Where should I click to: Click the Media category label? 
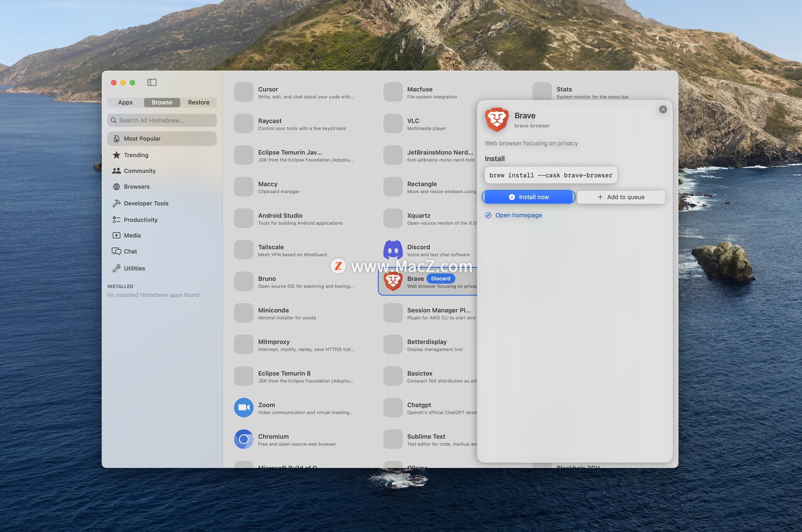(132, 236)
